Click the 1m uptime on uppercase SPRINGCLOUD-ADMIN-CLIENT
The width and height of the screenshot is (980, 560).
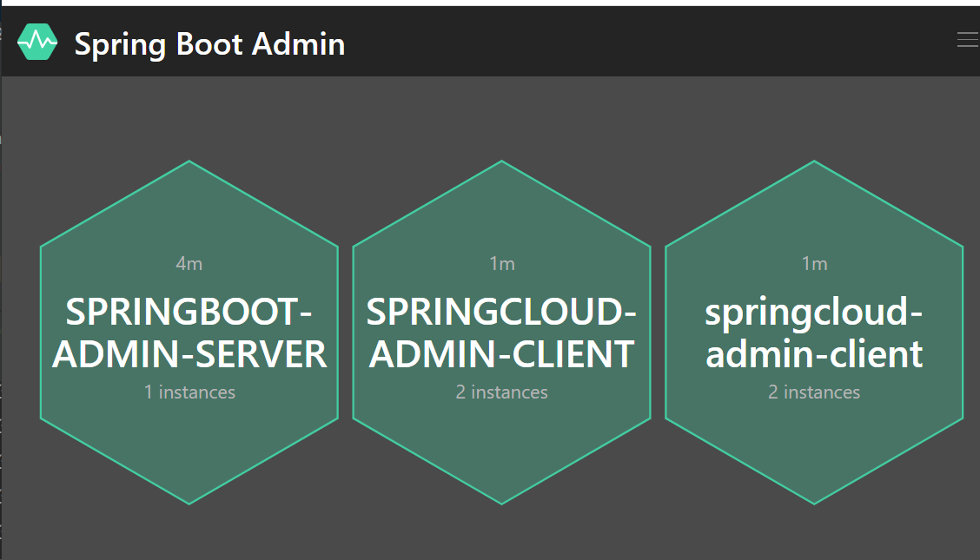(x=502, y=263)
